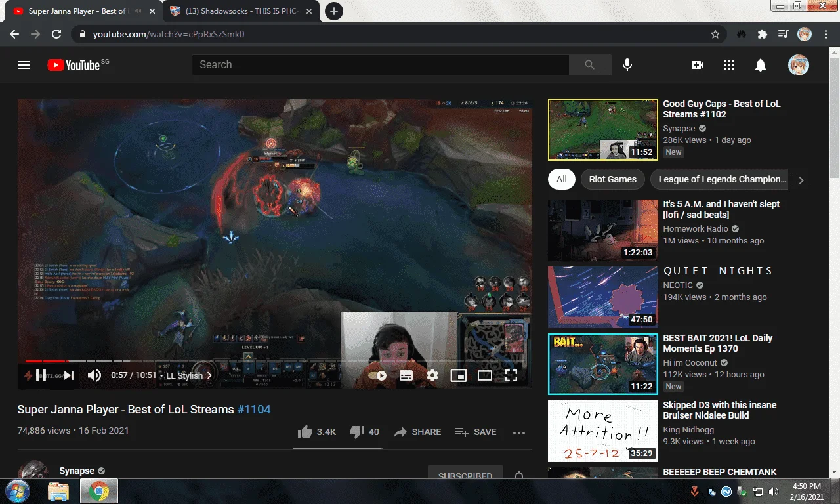Click the black fan-shaped extension icon
The height and width of the screenshot is (504, 840).
(742, 34)
